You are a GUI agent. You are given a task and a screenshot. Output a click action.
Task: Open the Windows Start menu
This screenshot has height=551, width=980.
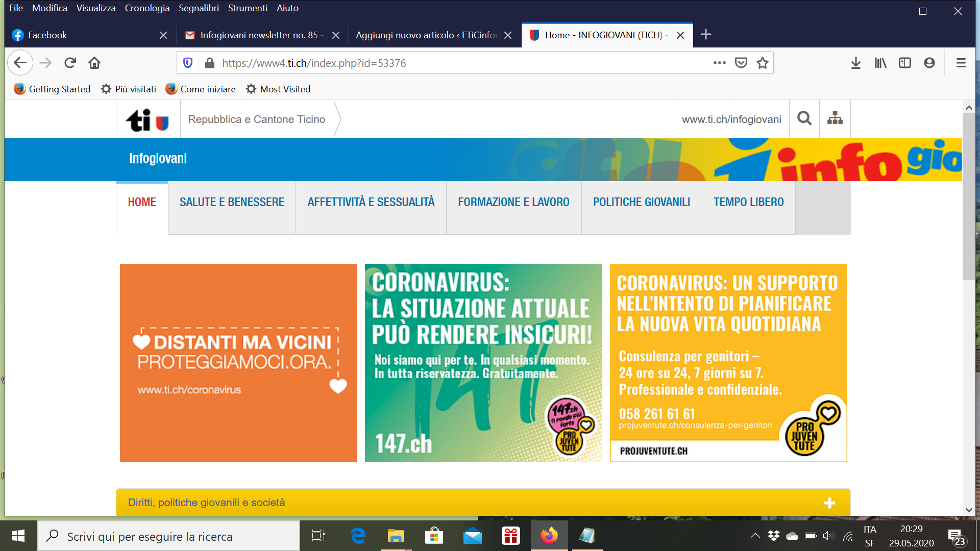pyautogui.click(x=18, y=536)
